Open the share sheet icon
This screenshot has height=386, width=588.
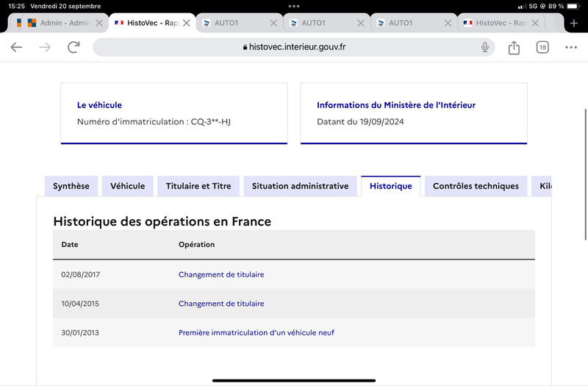click(514, 47)
